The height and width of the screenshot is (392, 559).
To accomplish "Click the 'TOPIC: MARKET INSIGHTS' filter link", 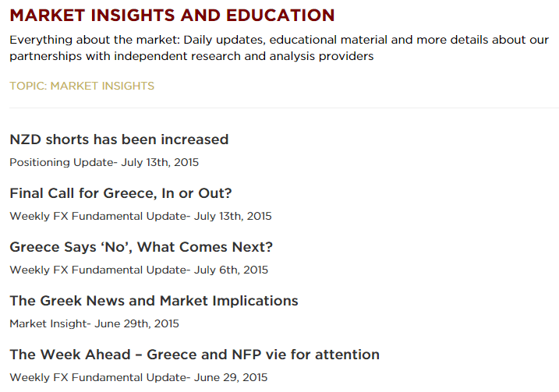I will 82,86.
